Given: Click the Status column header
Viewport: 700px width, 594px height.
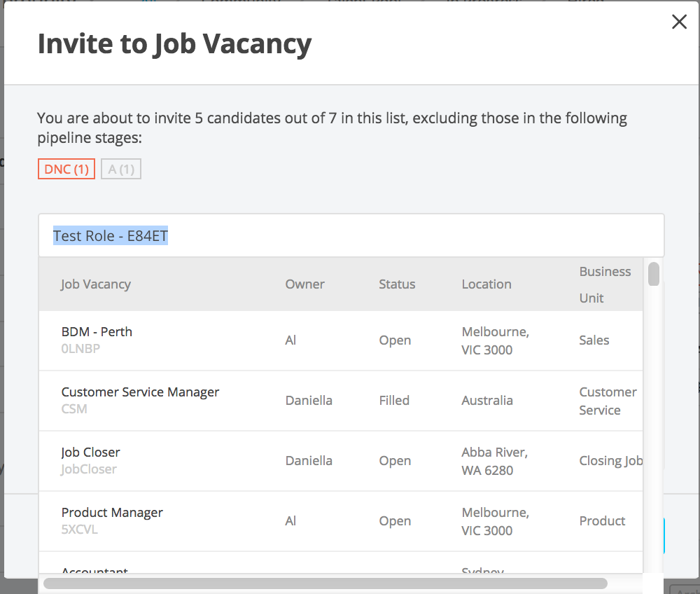Looking at the screenshot, I should click(397, 284).
